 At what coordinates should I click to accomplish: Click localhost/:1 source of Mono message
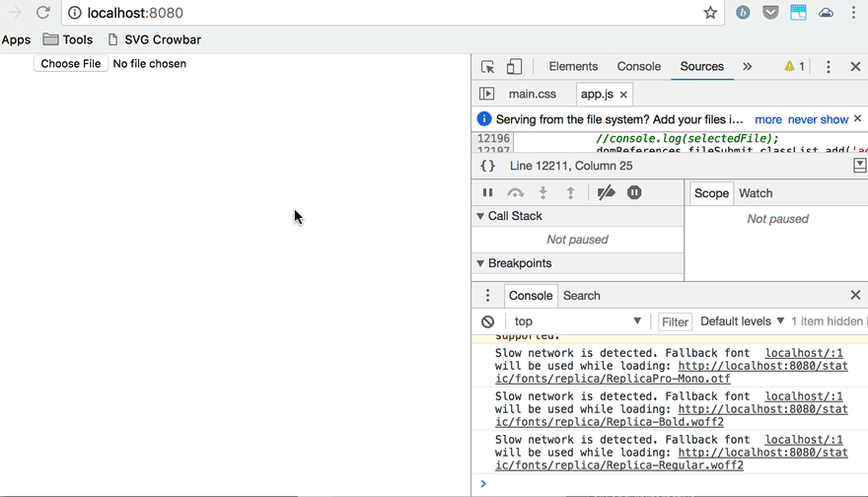point(804,353)
